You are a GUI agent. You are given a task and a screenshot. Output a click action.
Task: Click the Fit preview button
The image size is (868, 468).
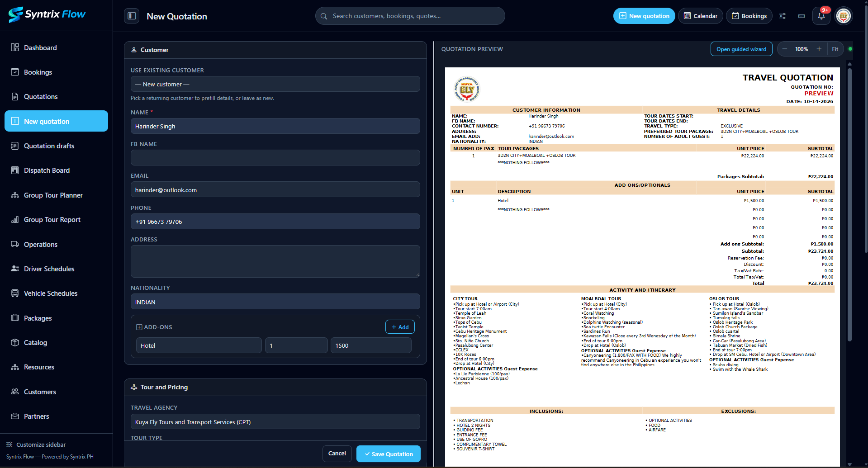[x=835, y=49]
